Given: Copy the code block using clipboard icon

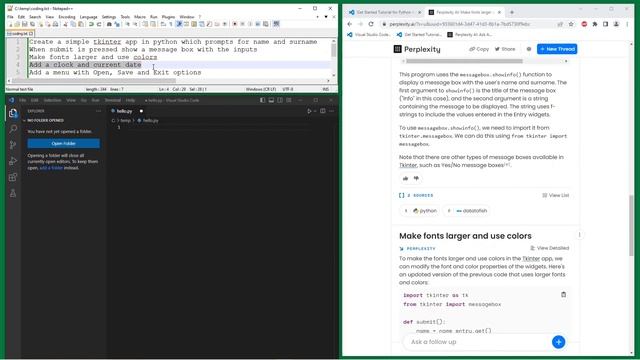Looking at the screenshot, I should click(563, 295).
